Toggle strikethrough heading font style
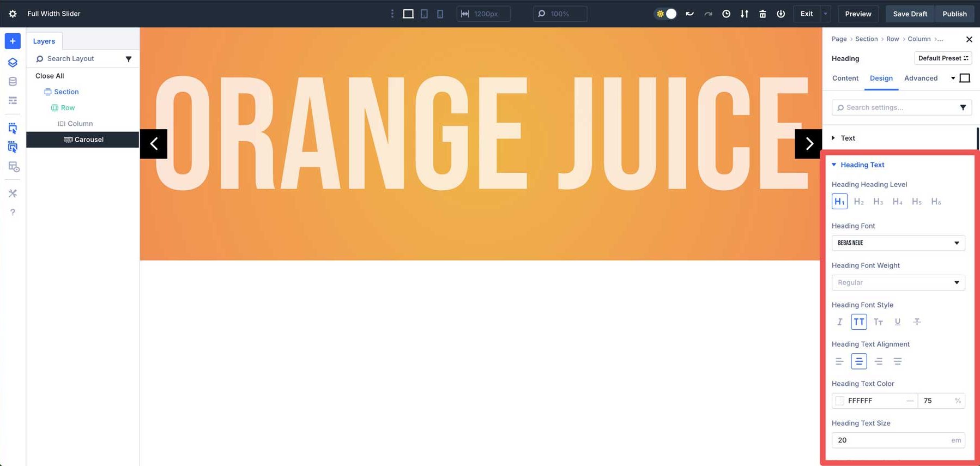The image size is (980, 466). 917,322
